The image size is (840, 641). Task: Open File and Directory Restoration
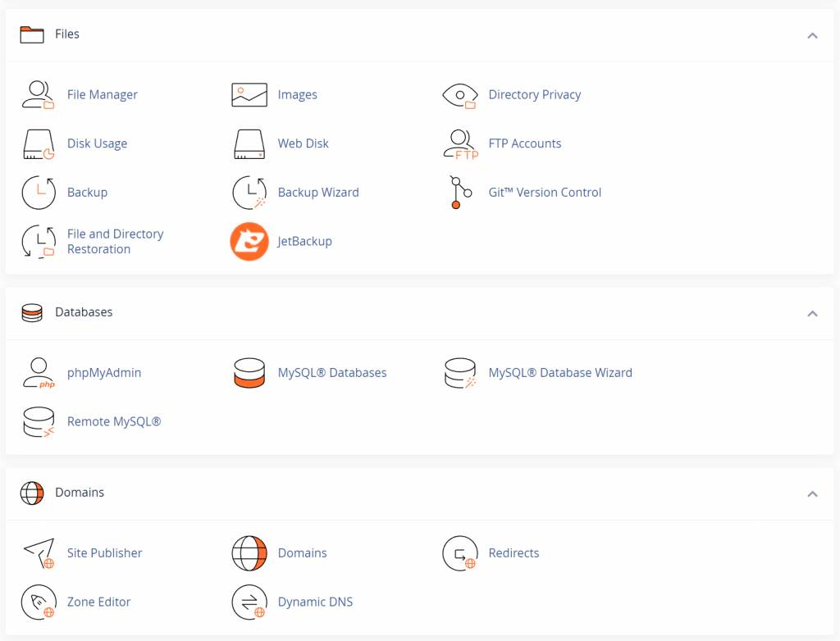(115, 242)
